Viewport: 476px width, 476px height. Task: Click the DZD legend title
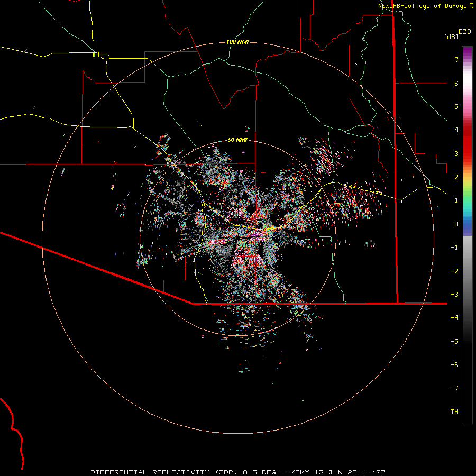(465, 32)
